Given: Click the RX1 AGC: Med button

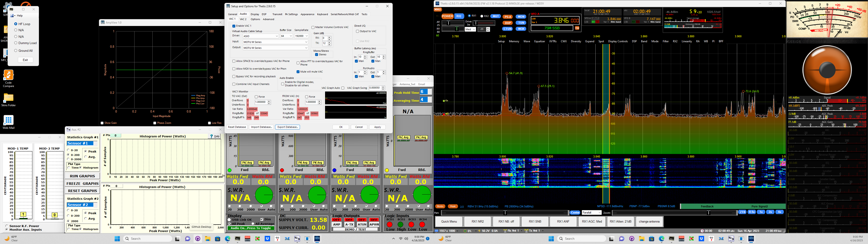Looking at the screenshot, I should click(x=592, y=221).
